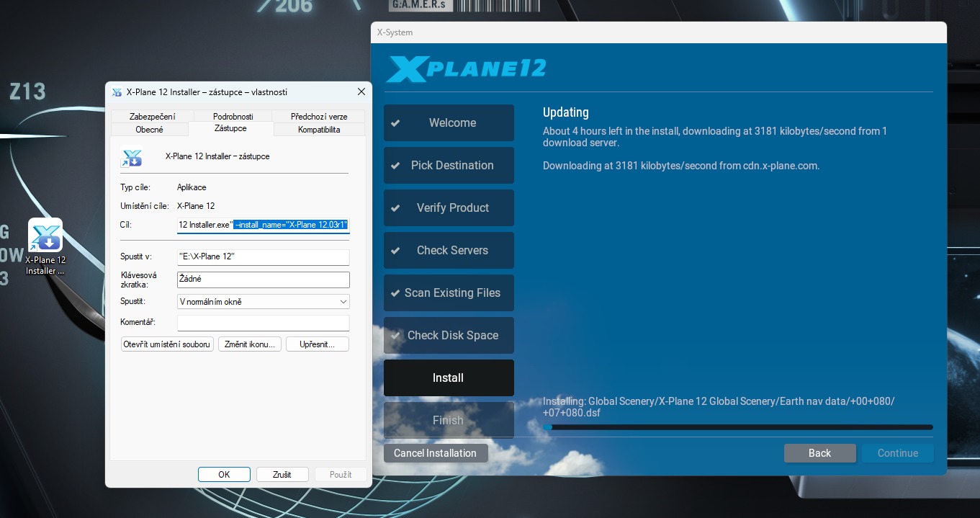This screenshot has width=980, height=518.
Task: Confirm the dialog with OK
Action: click(224, 475)
